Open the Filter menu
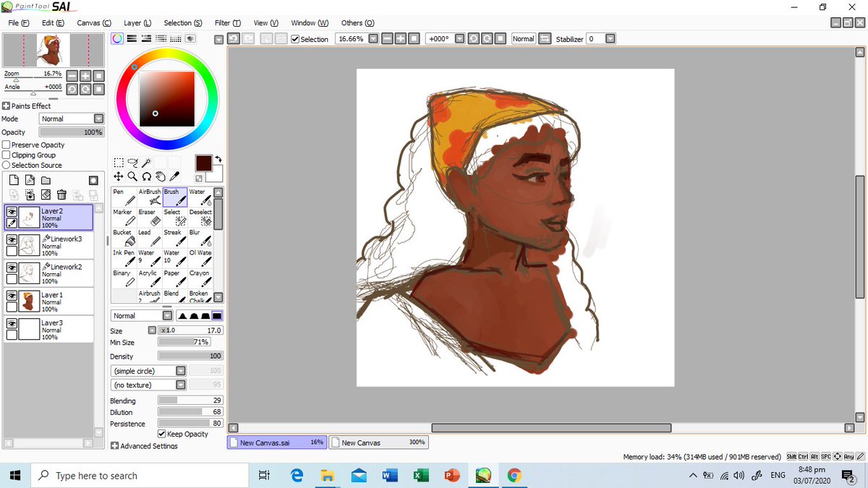This screenshot has height=488, width=868. (x=227, y=23)
